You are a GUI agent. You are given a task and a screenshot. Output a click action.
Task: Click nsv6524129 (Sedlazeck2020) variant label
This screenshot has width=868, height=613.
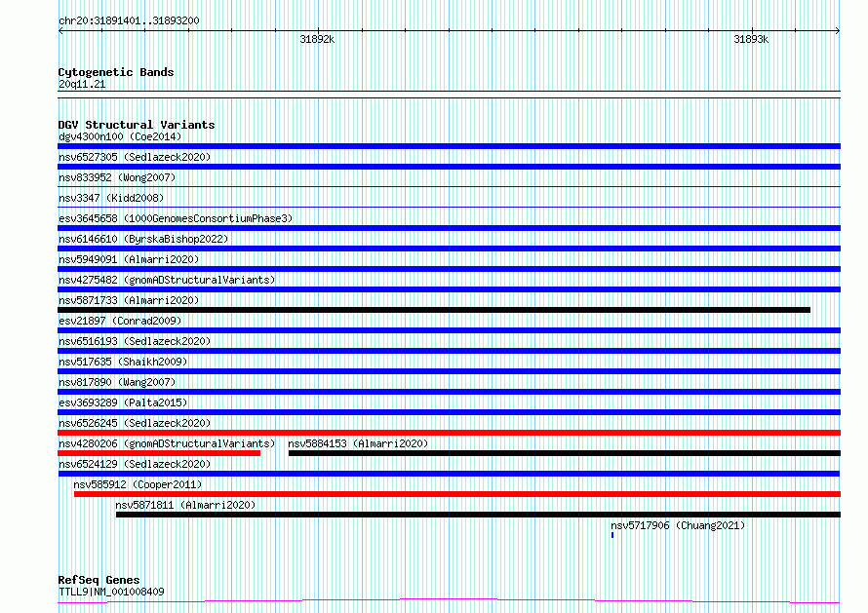[135, 464]
